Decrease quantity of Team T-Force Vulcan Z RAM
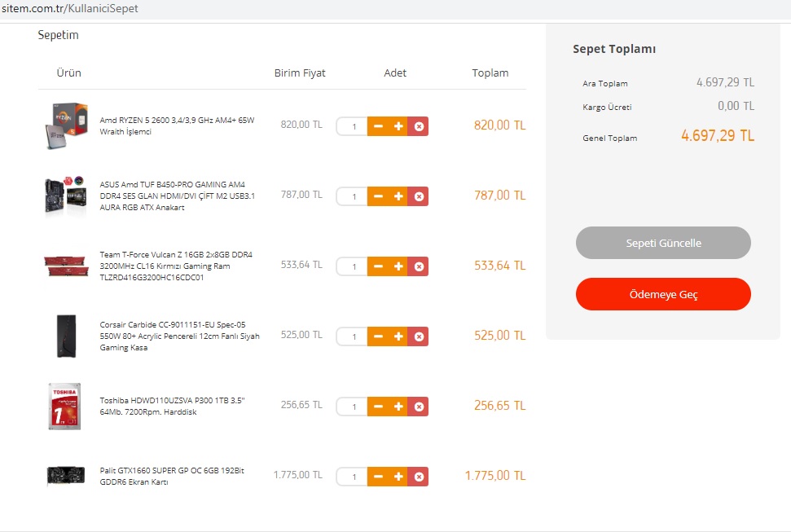 pyautogui.click(x=378, y=266)
